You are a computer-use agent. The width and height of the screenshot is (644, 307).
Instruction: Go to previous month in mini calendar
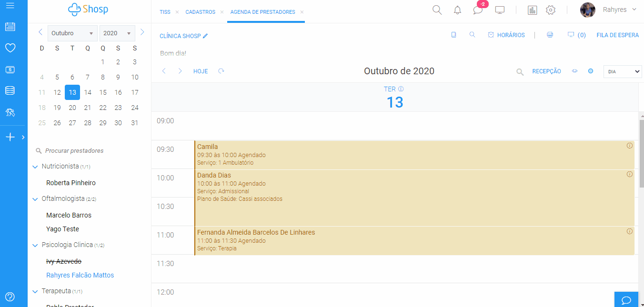coord(40,32)
